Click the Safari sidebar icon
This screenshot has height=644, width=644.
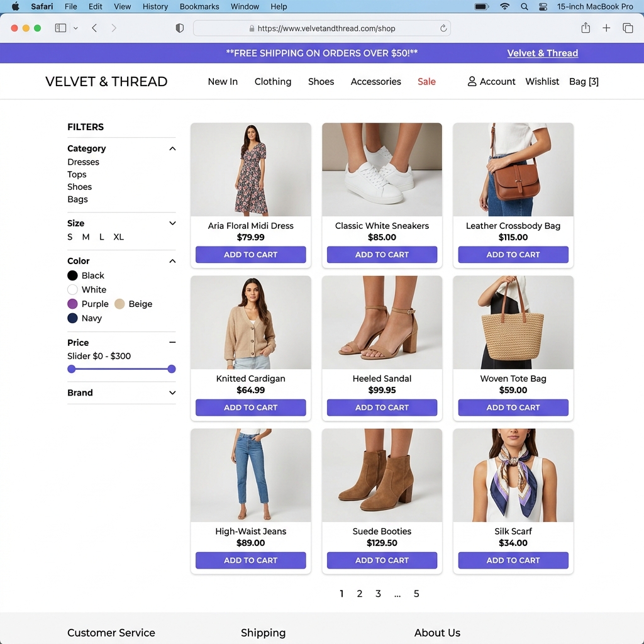[x=60, y=28]
